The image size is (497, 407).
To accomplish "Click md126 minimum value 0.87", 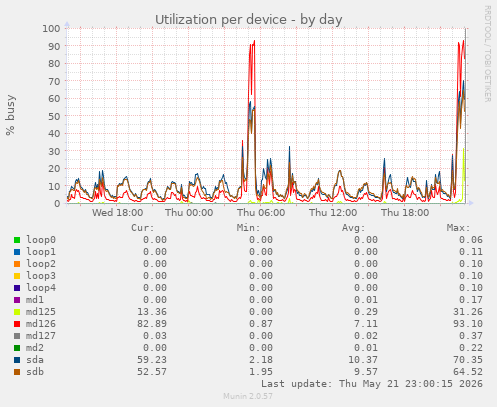I will [261, 324].
